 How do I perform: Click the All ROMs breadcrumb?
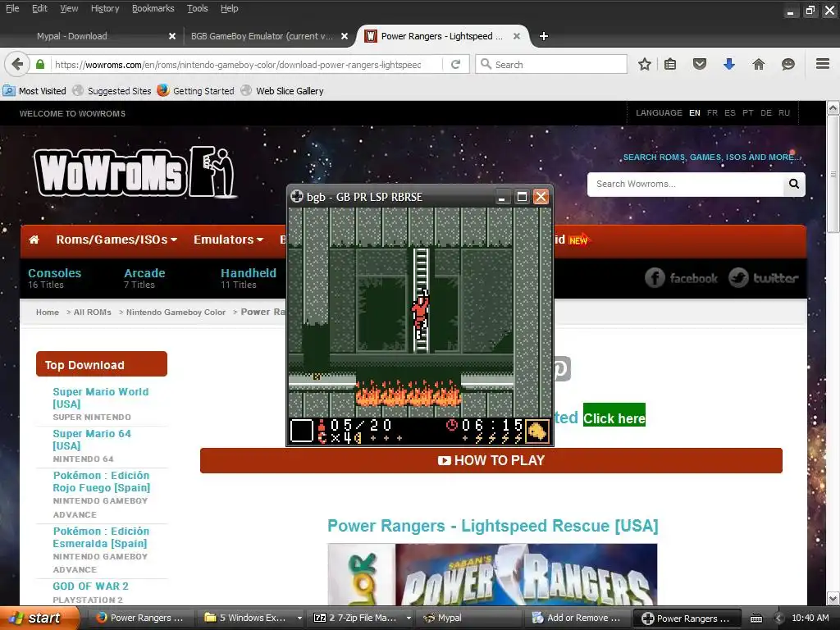point(92,313)
